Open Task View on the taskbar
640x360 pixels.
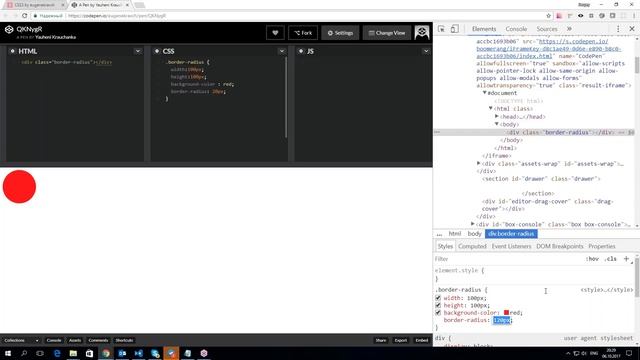coord(40,353)
